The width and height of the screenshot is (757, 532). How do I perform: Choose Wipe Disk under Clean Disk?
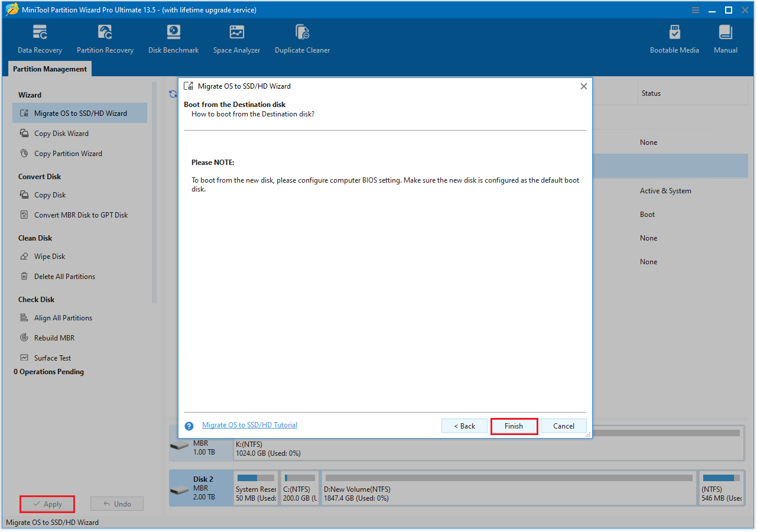pyautogui.click(x=50, y=256)
